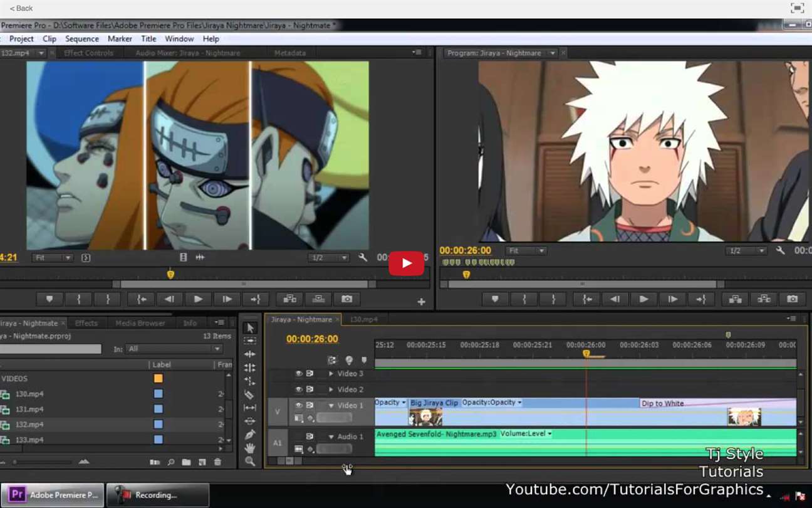812x508 pixels.
Task: Select the Selection arrow tool
Action: (x=250, y=328)
